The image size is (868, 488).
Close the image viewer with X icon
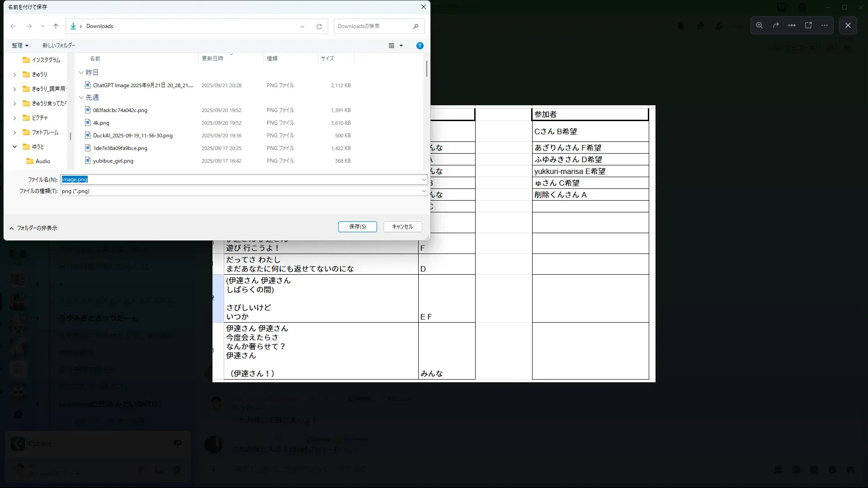[848, 25]
